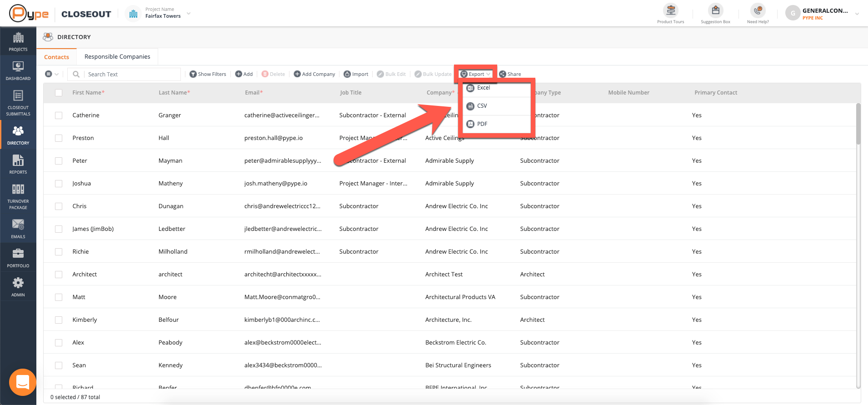Click the Excel export icon

point(471,88)
